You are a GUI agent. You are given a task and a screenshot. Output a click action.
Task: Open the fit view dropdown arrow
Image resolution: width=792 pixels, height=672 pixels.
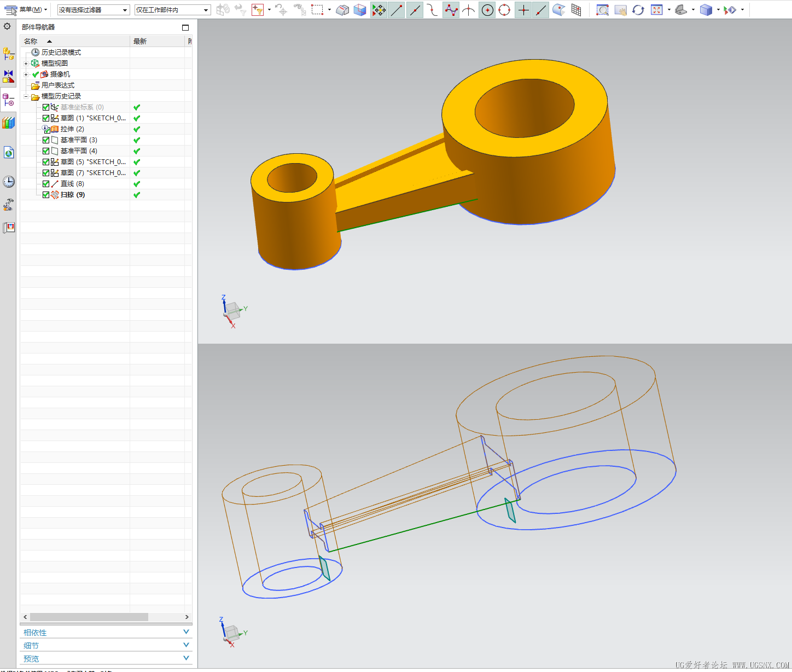point(669,10)
